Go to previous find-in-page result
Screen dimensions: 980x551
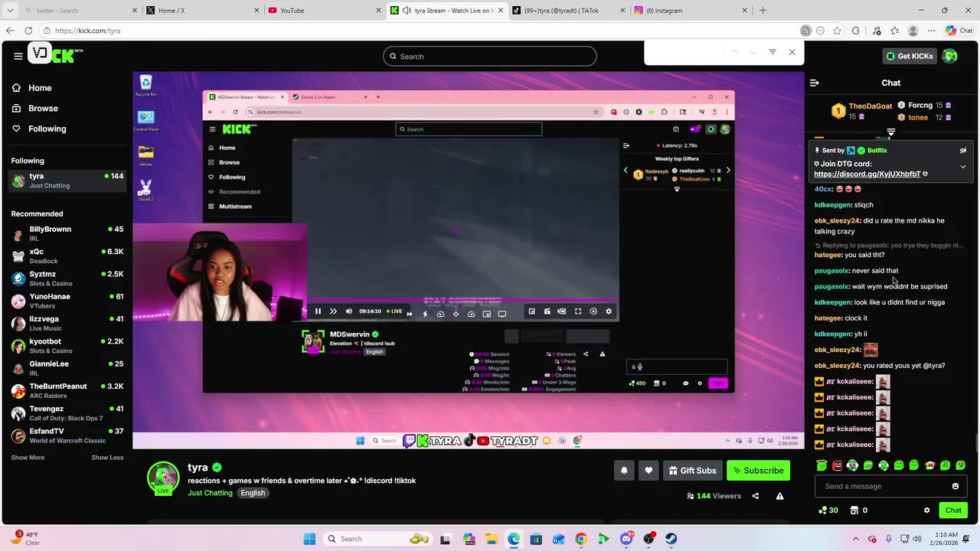click(x=734, y=52)
